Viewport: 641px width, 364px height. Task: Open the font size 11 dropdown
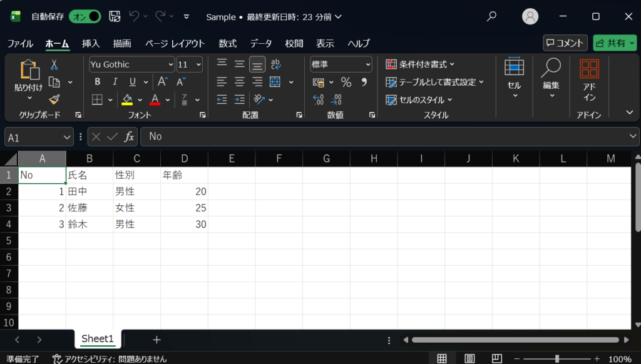pyautogui.click(x=198, y=64)
